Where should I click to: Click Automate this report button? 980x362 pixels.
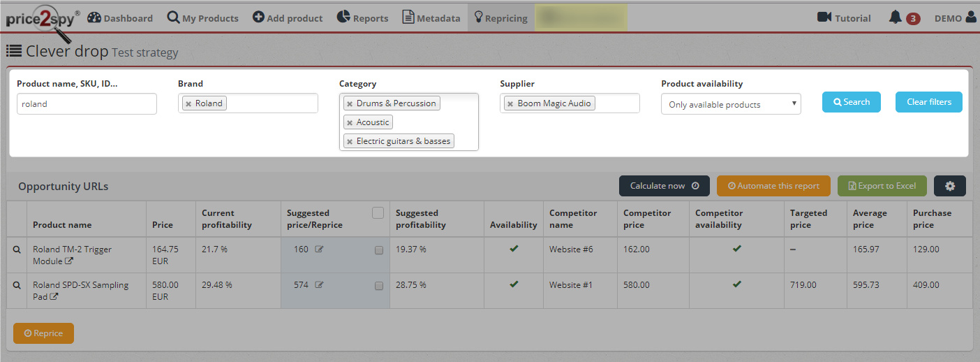click(x=773, y=186)
